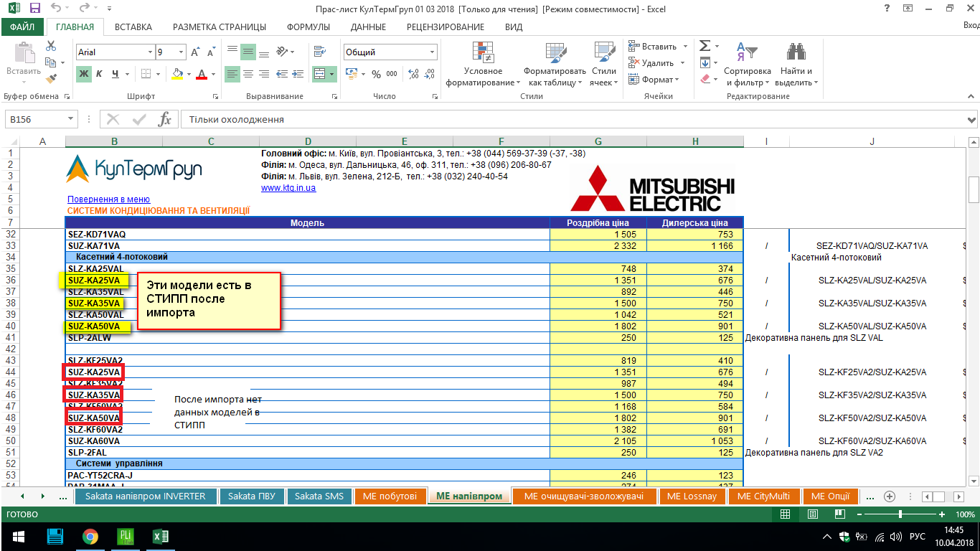The width and height of the screenshot is (980, 551).
Task: Select the Format Painter brush
Action: click(51, 79)
